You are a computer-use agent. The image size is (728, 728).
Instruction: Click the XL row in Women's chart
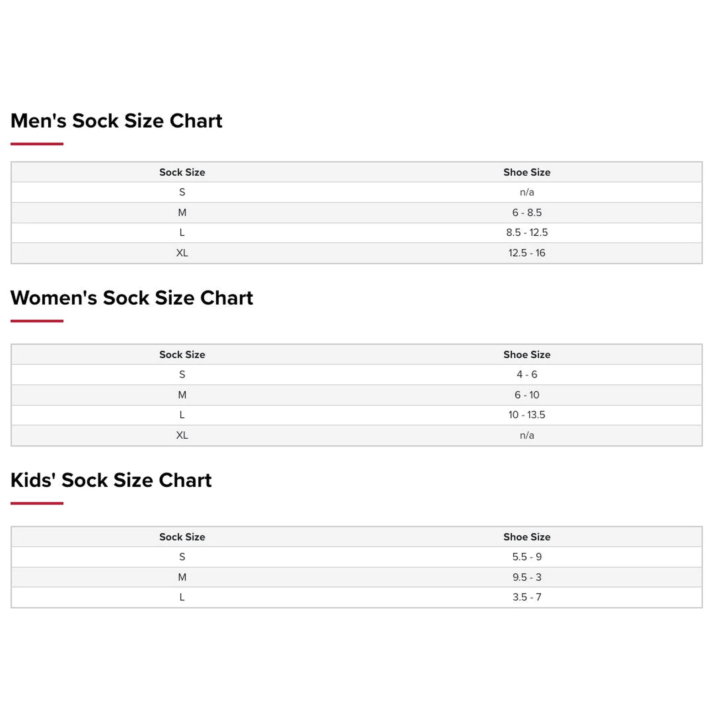[357, 435]
